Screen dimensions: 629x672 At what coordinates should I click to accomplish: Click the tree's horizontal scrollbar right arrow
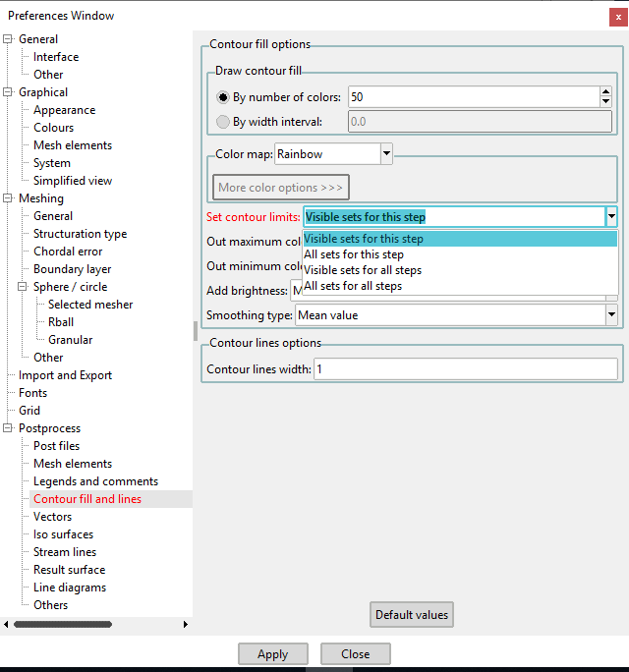point(186,624)
